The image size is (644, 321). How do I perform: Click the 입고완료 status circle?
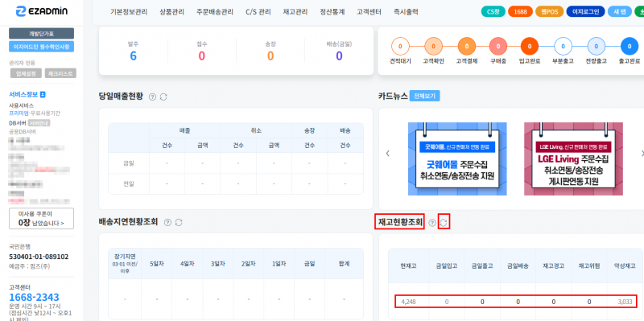coord(530,47)
